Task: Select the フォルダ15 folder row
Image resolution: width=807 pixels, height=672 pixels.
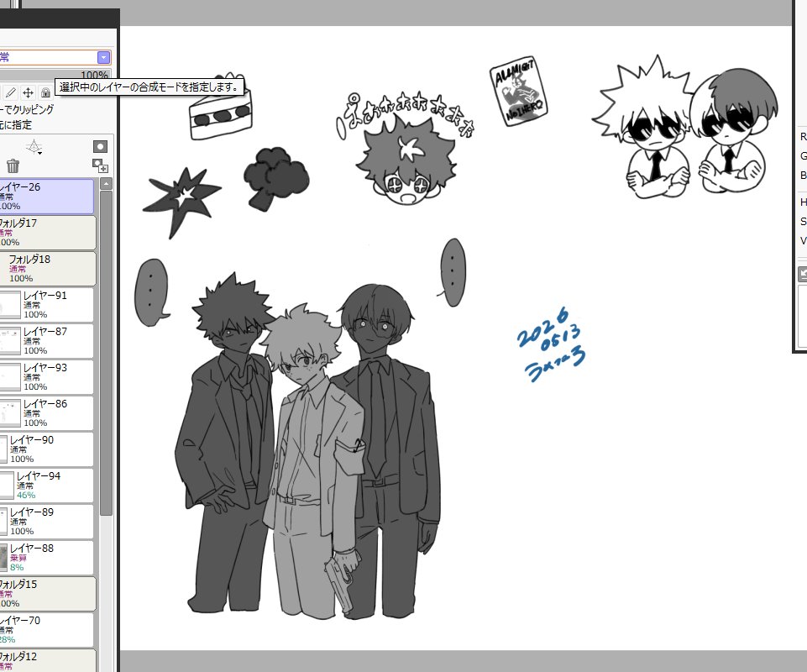Action: [48, 594]
